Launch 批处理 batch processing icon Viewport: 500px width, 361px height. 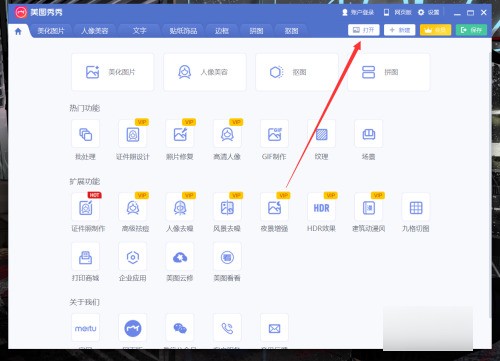point(85,134)
